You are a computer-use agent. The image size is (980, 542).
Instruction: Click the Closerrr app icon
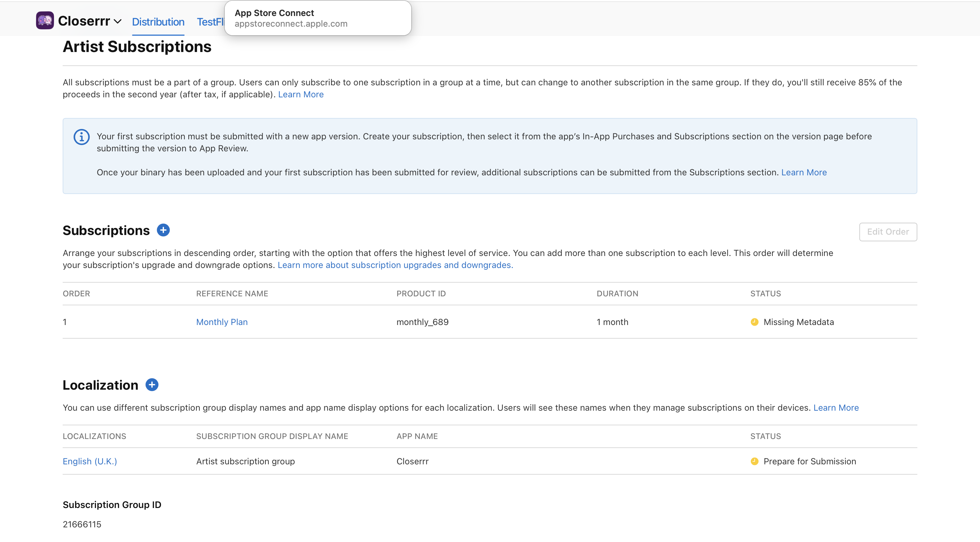click(x=45, y=21)
